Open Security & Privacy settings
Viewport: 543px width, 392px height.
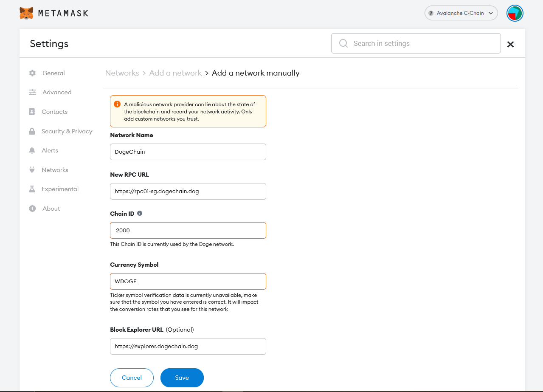click(67, 131)
